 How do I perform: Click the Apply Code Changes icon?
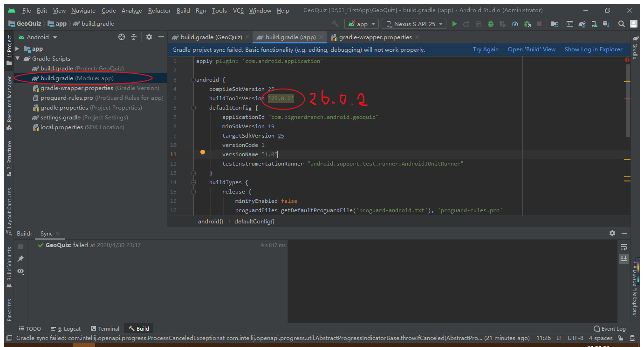point(478,24)
